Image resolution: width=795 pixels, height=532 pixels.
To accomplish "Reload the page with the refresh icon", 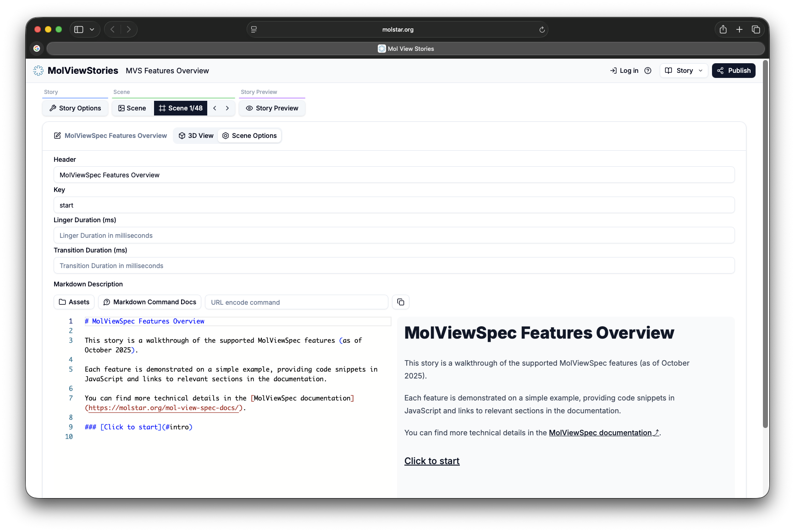I will 541,30.
